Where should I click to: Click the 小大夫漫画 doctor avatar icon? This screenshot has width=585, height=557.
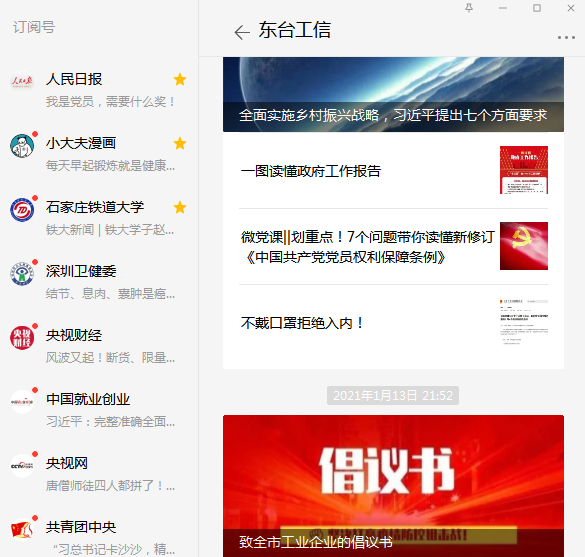pyautogui.click(x=22, y=146)
